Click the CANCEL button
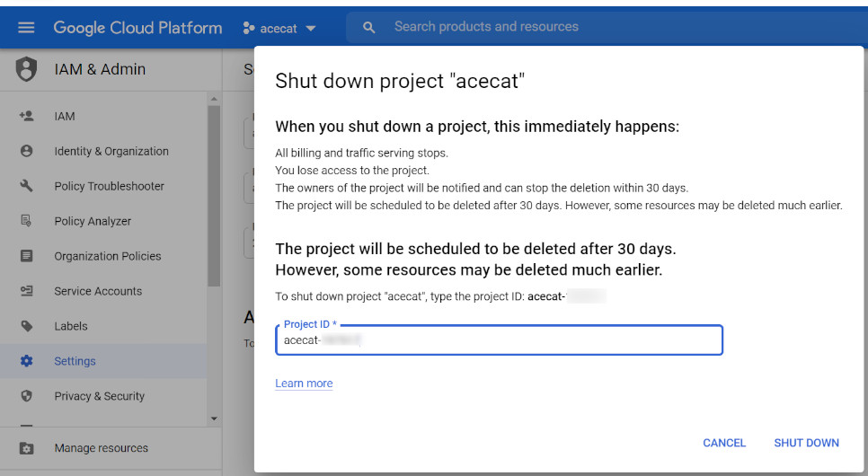 [724, 443]
